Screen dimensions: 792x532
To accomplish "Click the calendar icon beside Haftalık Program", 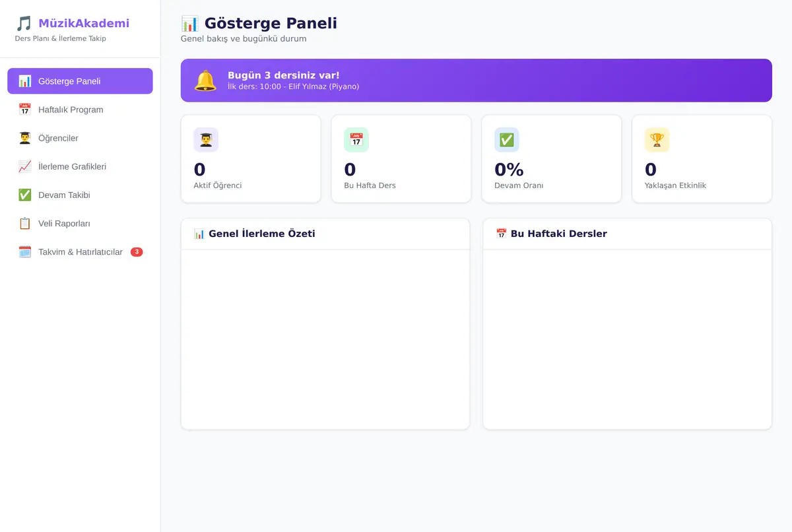I will click(x=25, y=110).
